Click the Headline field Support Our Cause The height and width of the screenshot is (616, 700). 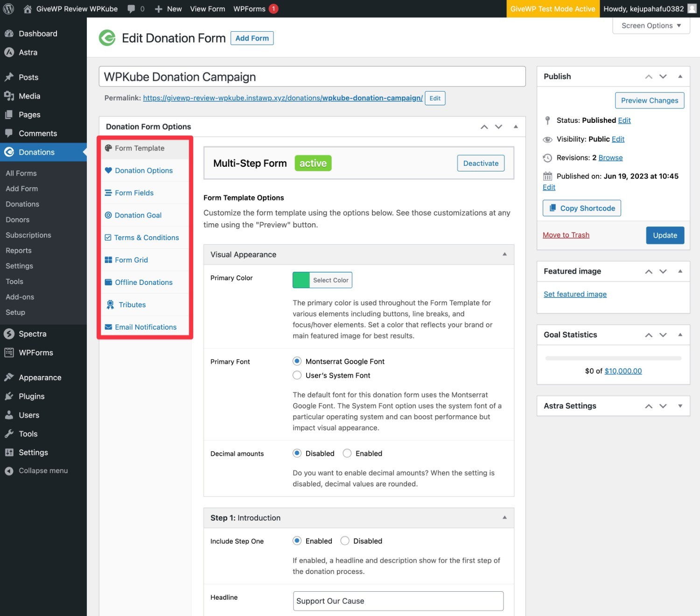[x=398, y=601]
